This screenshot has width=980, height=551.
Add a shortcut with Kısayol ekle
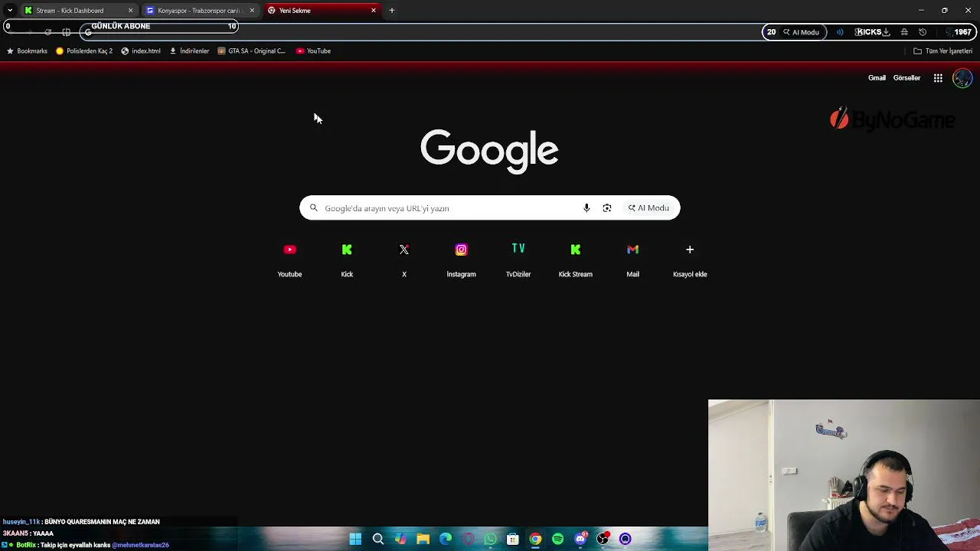point(690,259)
